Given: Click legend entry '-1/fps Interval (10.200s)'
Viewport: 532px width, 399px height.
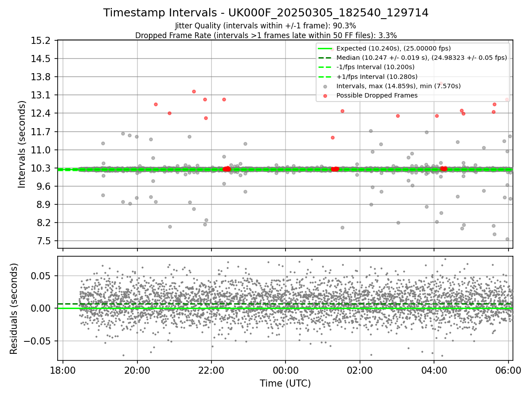Looking at the screenshot, I should coord(376,67).
